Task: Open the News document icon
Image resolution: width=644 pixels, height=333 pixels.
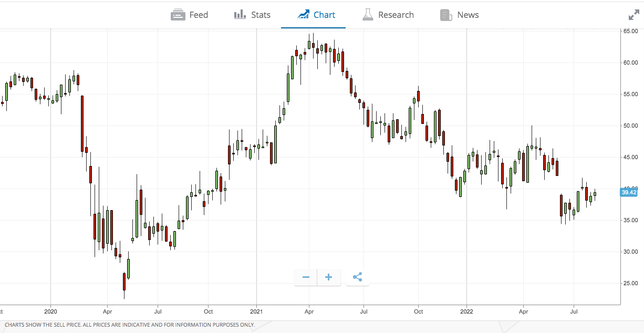Action: coord(446,14)
